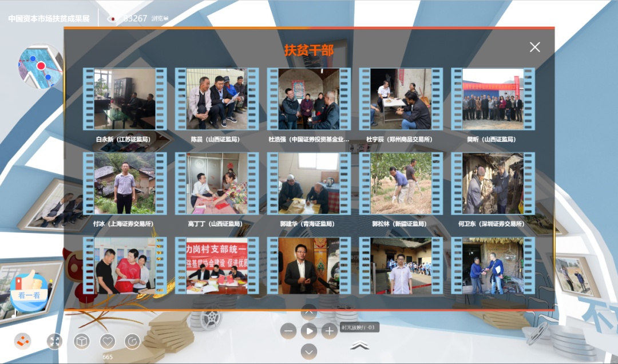The image size is (618, 364).
Task: Open 白永新 (江苏证监局) photo thumbnail
Action: pos(125,99)
